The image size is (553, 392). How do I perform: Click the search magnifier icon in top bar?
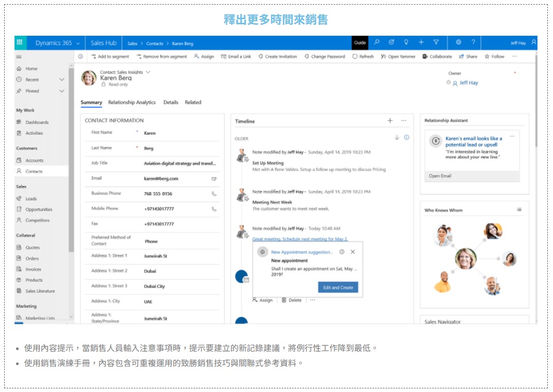coord(376,42)
